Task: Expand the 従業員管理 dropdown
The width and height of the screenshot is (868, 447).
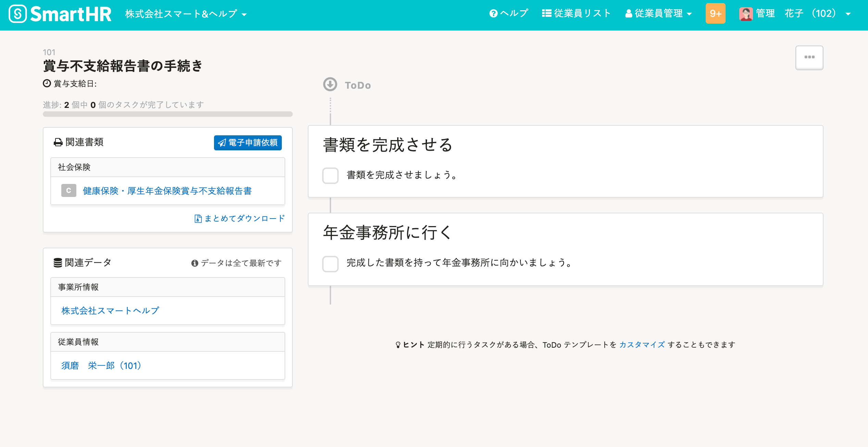Action: tap(658, 13)
